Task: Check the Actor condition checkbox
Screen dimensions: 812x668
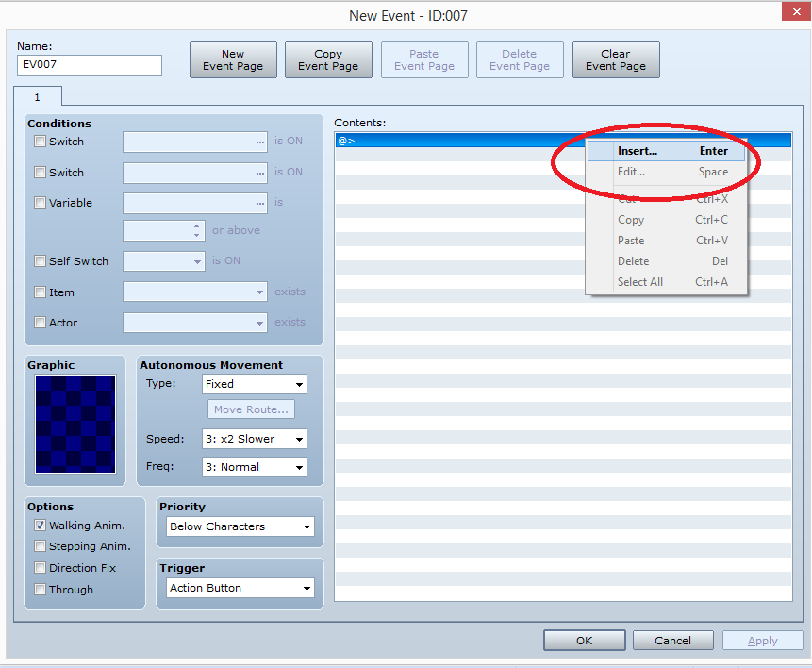Action: [40, 322]
